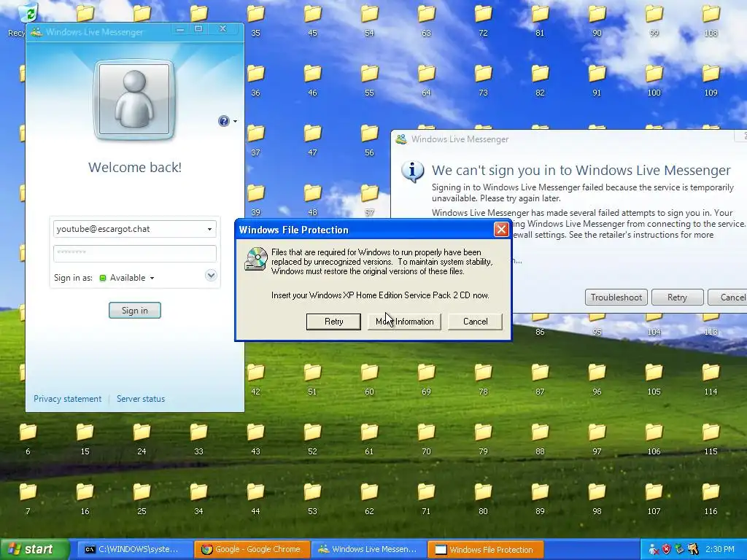Switch to Windows Live Messenger taskbar item
The width and height of the screenshot is (747, 560).
click(368, 549)
